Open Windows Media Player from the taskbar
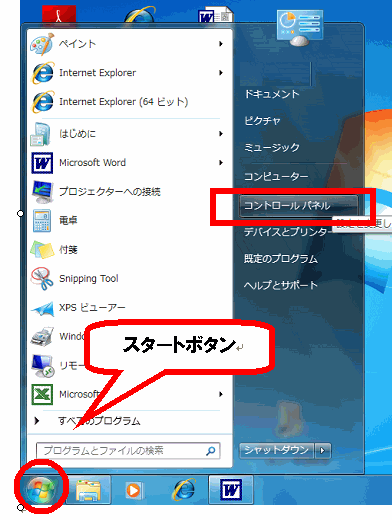Image resolution: width=392 pixels, height=520 pixels. (134, 490)
